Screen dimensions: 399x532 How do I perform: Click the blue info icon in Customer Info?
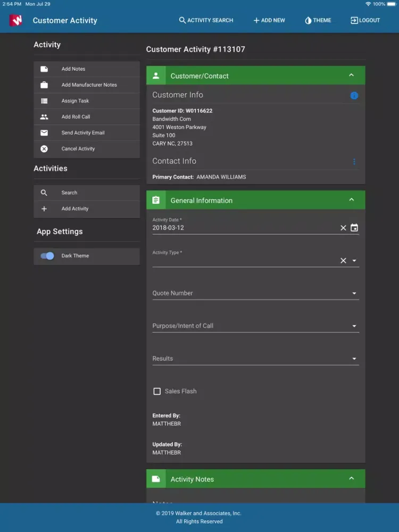354,96
